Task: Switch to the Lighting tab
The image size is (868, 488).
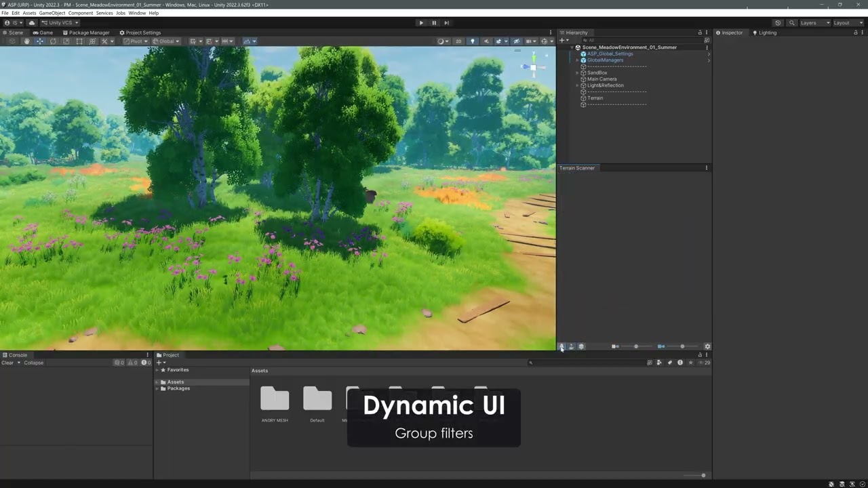Action: [x=764, y=33]
